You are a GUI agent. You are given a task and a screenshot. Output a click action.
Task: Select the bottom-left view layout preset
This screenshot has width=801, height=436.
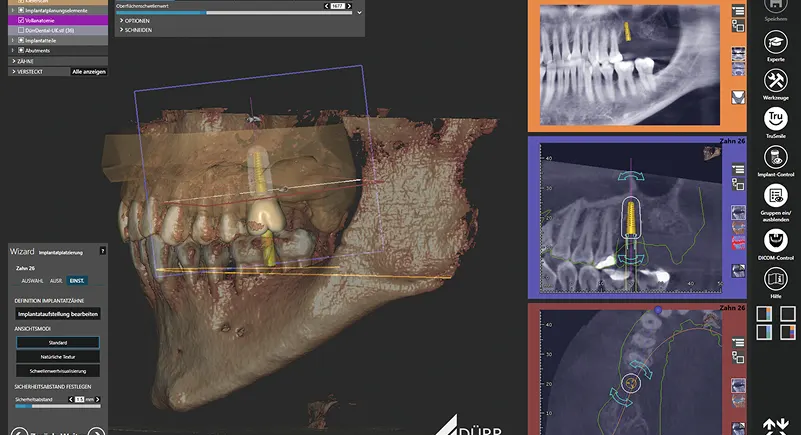(x=764, y=332)
